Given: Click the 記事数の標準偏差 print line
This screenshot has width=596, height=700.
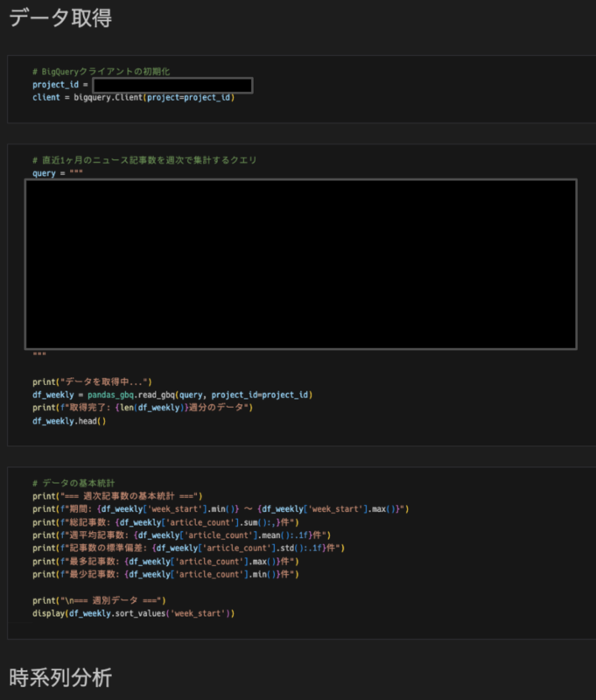Looking at the screenshot, I should point(188,548).
